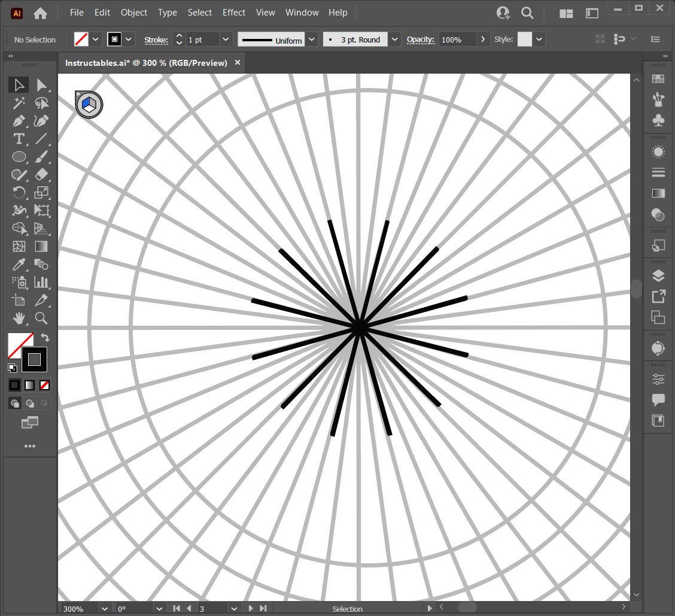Select the Pen tool

click(19, 121)
